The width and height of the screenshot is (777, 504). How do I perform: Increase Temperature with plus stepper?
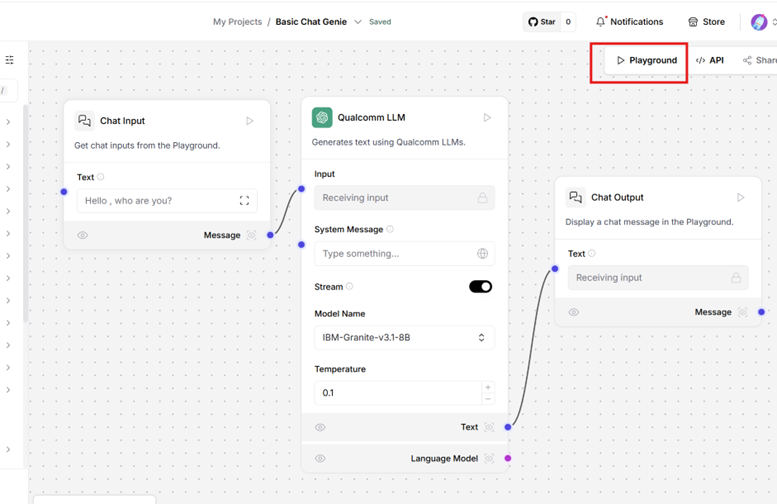tap(488, 387)
